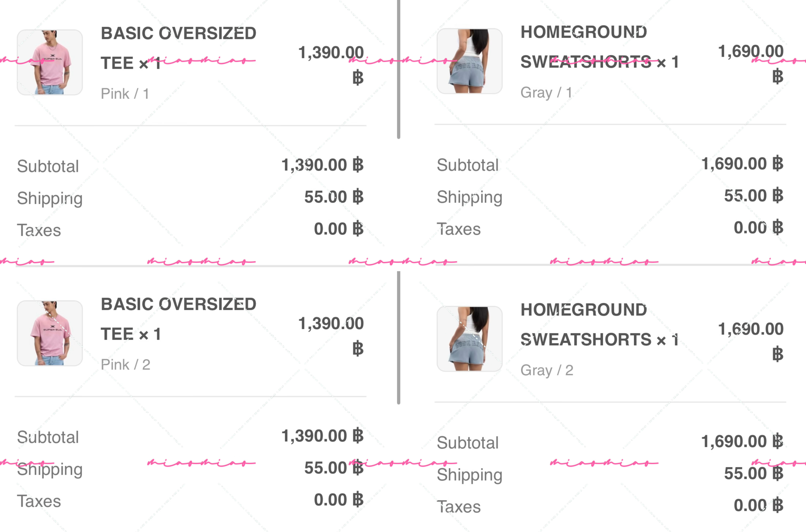Open the Gray / 2 sweatshorts thumbnail

click(470, 339)
